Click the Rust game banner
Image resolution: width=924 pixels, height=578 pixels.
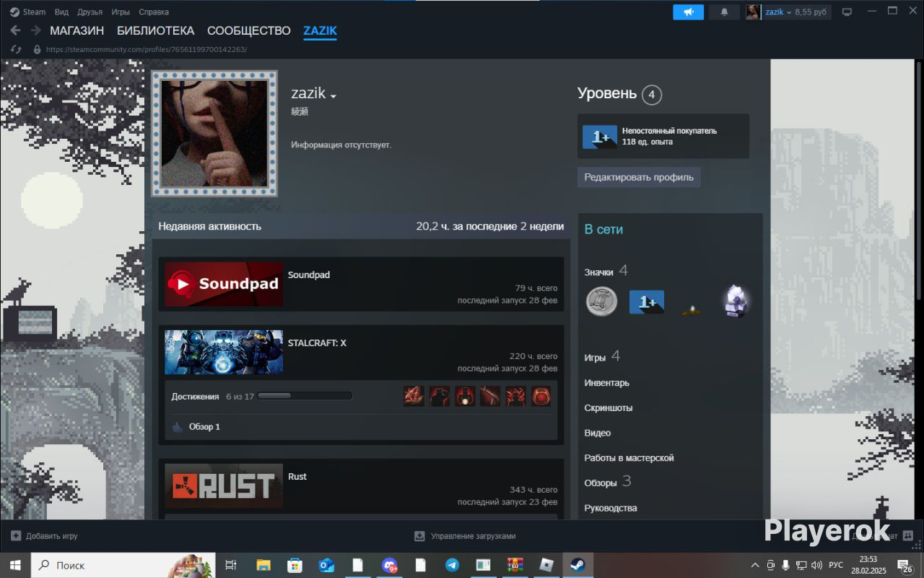click(224, 486)
